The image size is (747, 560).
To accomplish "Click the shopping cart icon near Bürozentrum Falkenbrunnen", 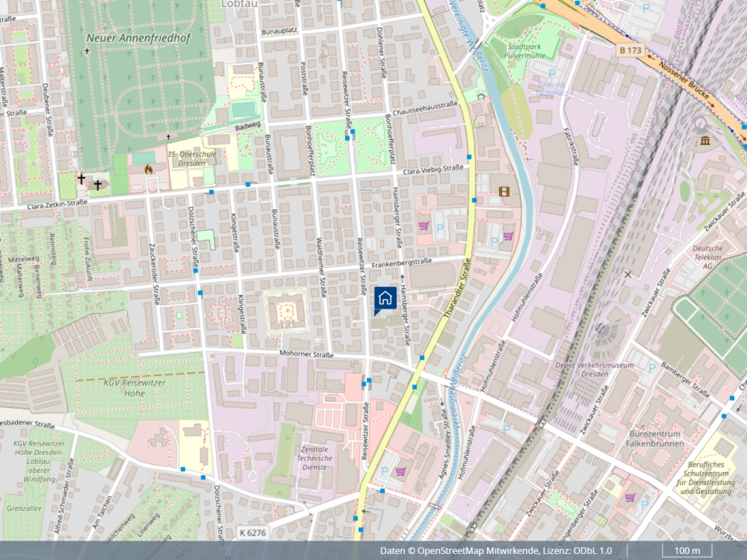I will [630, 498].
